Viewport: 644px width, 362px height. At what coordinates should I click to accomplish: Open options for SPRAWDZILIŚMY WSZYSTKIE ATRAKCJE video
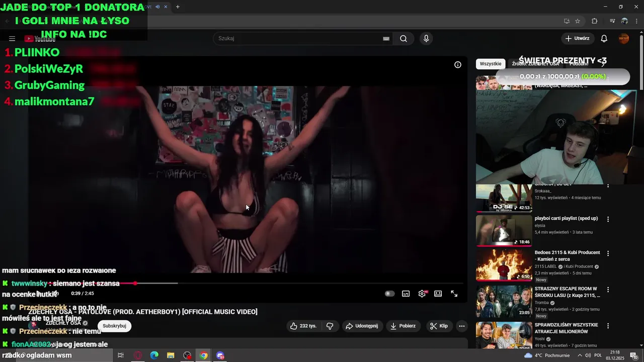(608, 326)
